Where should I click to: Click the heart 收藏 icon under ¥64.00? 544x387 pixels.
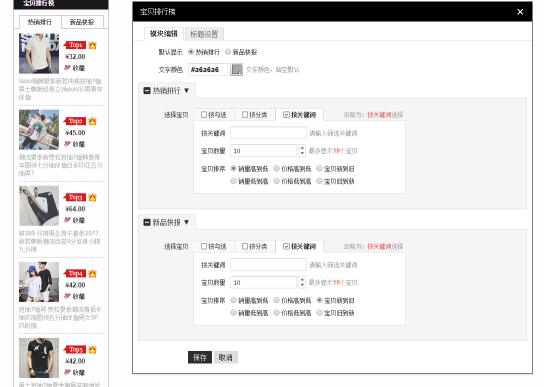(x=67, y=220)
